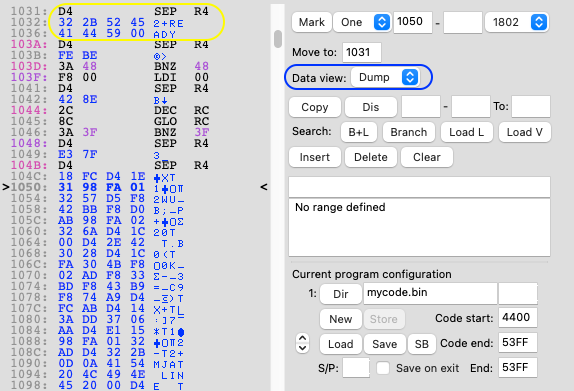This screenshot has height=391, width=574.
Task: Click the less-than marker beside the listing
Action: (264, 187)
